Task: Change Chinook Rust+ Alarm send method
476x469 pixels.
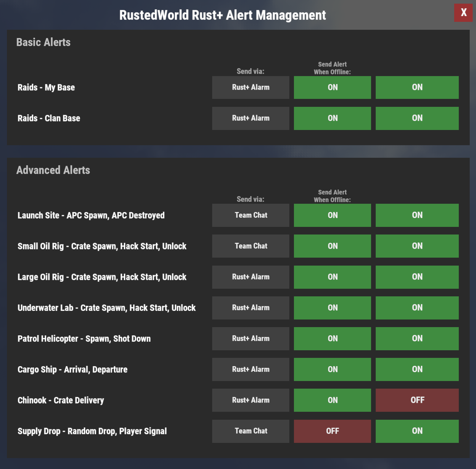Action: point(251,400)
